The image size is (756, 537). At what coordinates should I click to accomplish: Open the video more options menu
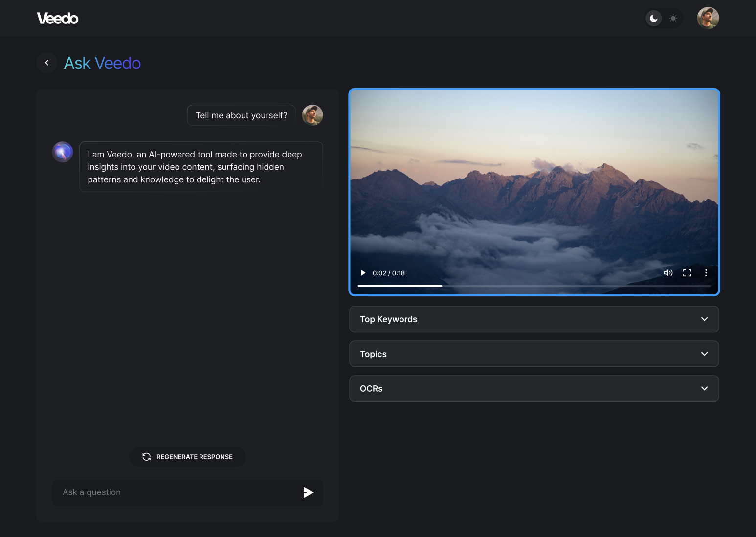[706, 273]
